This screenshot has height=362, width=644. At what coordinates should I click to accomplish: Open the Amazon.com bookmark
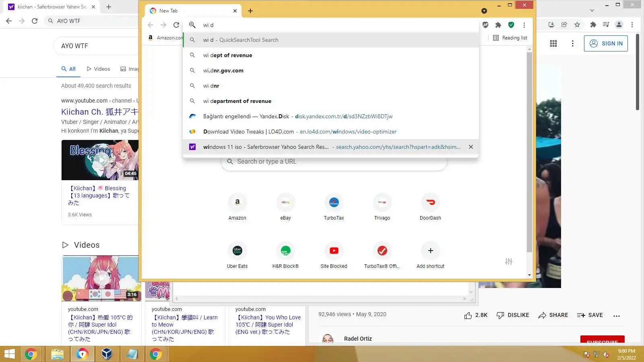[165, 38]
